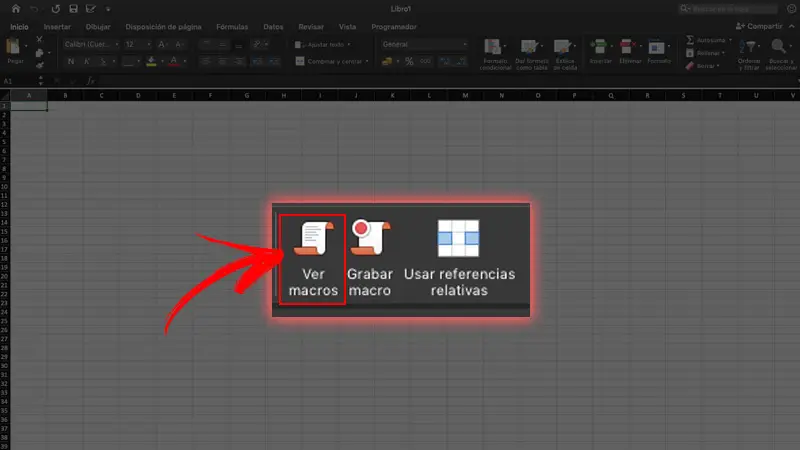
Task: Align text to top
Action: (206, 45)
